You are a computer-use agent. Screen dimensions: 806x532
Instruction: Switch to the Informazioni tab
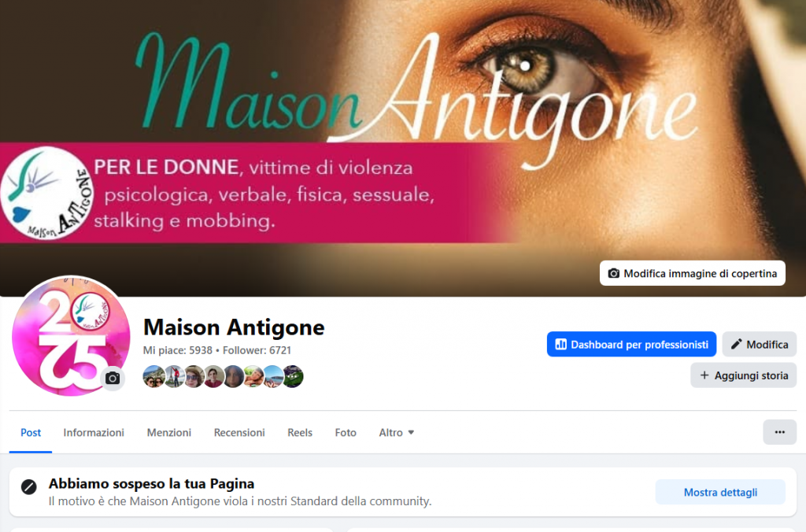(x=94, y=433)
